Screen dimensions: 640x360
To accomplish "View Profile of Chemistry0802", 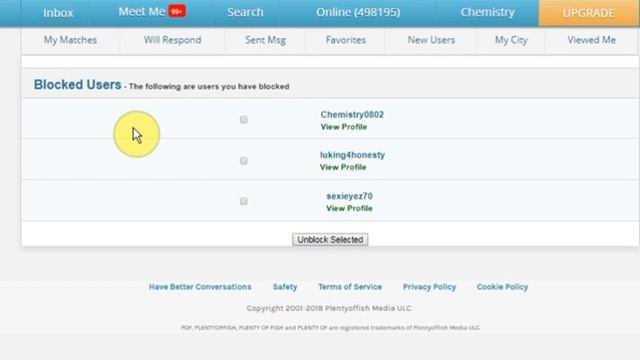I will point(344,127).
